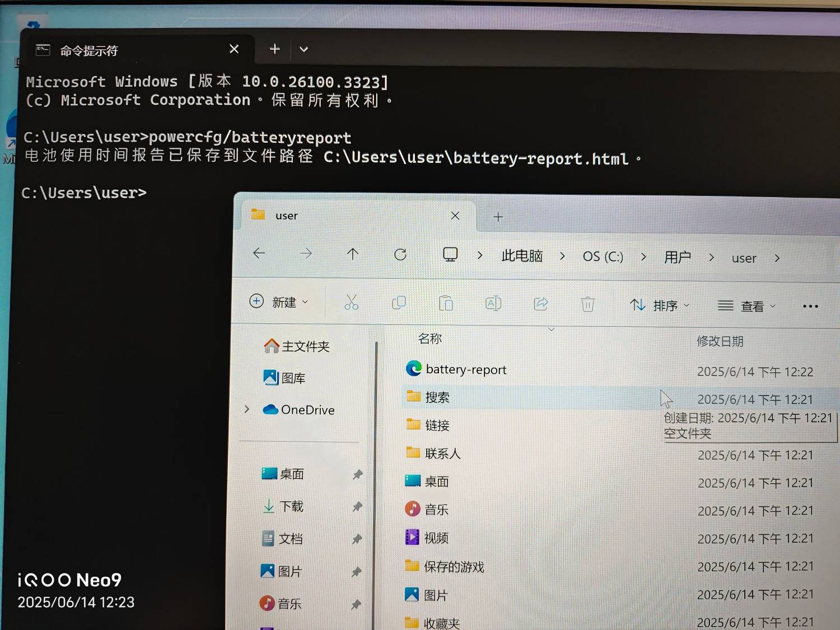840x630 pixels.
Task: Click the Copy icon in Explorer toolbar
Action: [399, 303]
